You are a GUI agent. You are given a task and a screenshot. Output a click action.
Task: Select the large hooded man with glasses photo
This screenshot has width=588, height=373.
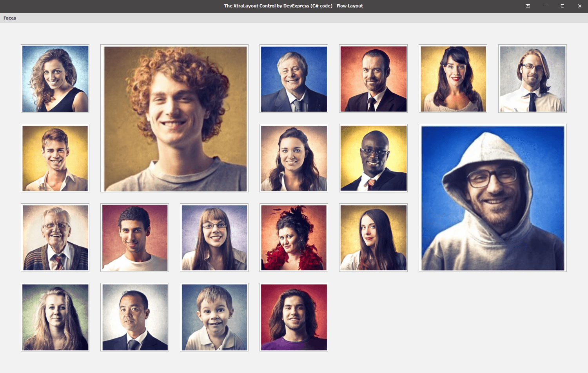coord(492,198)
